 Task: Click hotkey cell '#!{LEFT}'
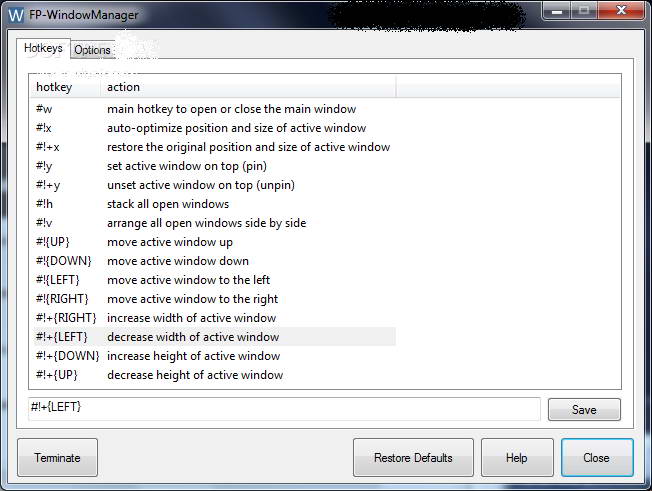tap(58, 280)
